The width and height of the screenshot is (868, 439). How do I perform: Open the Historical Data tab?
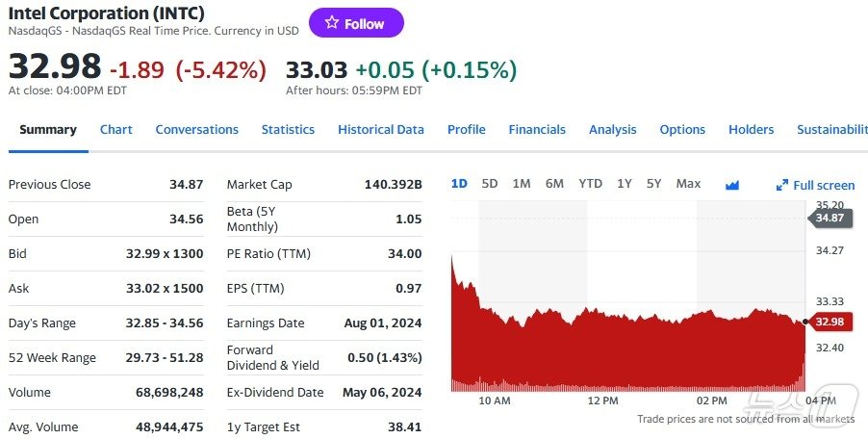(x=380, y=130)
